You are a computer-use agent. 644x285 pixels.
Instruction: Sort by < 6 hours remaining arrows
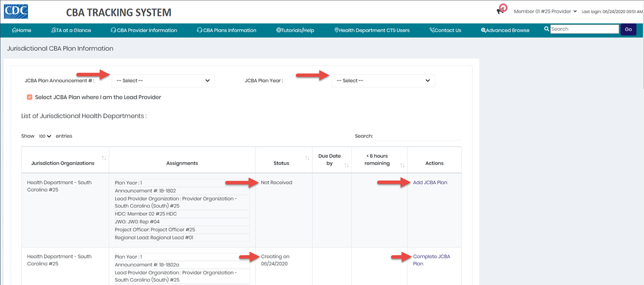point(402,165)
